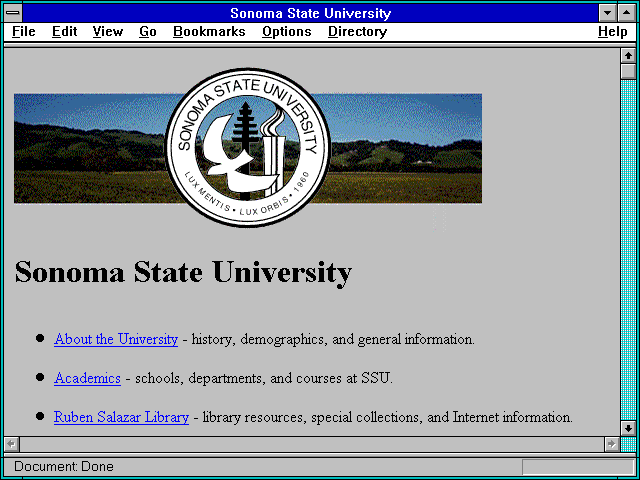Click the window title bar text
This screenshot has width=640, height=480.
pos(311,13)
